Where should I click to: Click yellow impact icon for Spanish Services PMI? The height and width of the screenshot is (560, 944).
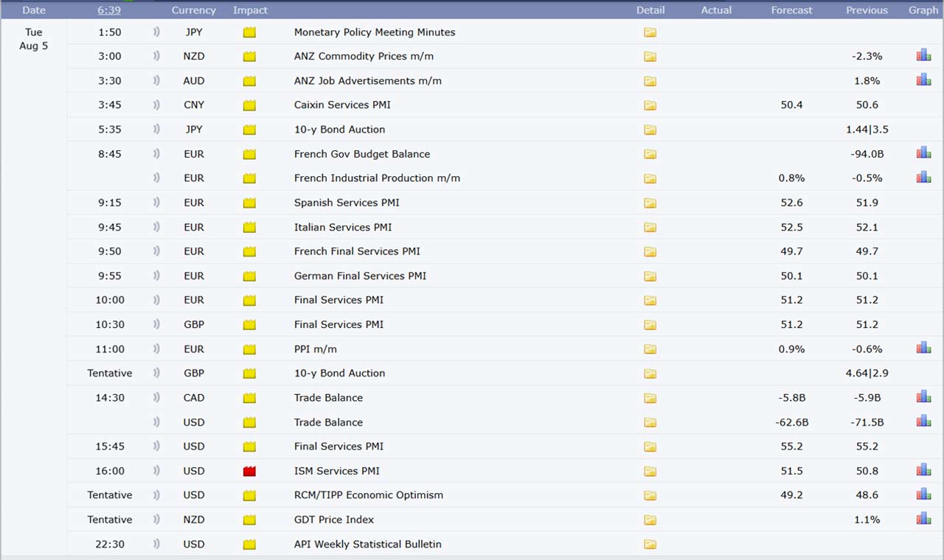249,203
